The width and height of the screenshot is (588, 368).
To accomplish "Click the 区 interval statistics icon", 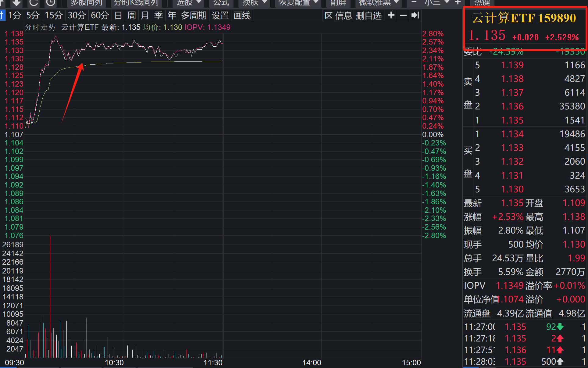I will (x=328, y=16).
